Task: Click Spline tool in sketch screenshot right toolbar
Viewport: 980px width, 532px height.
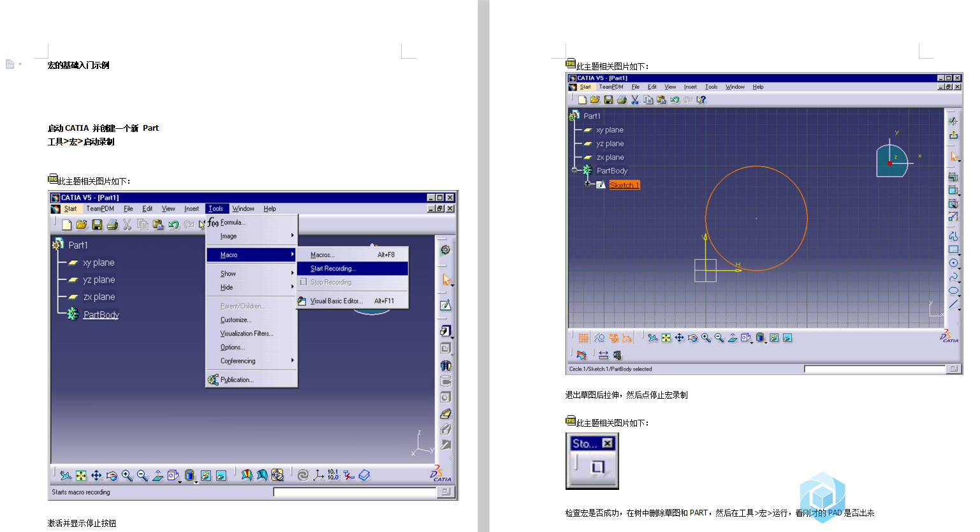Action: (953, 277)
